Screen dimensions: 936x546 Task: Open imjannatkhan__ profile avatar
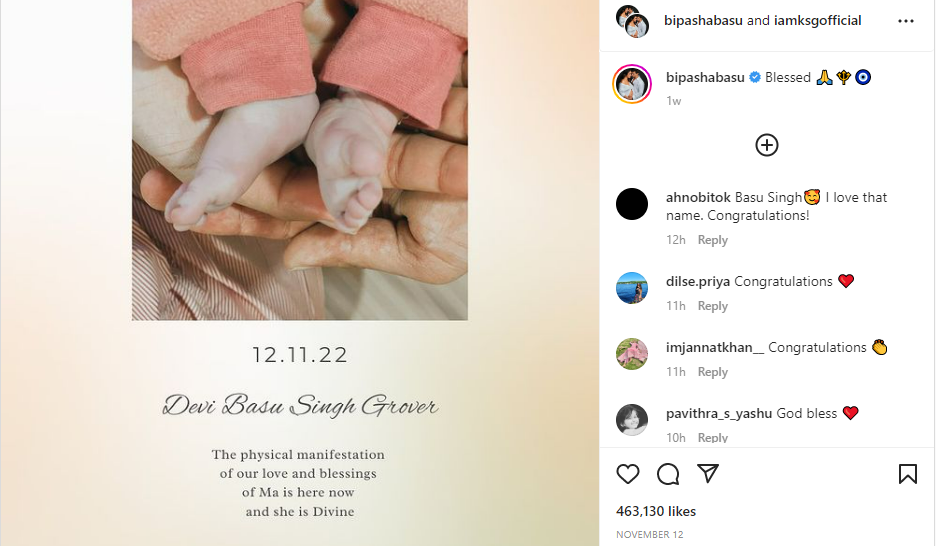(x=632, y=354)
